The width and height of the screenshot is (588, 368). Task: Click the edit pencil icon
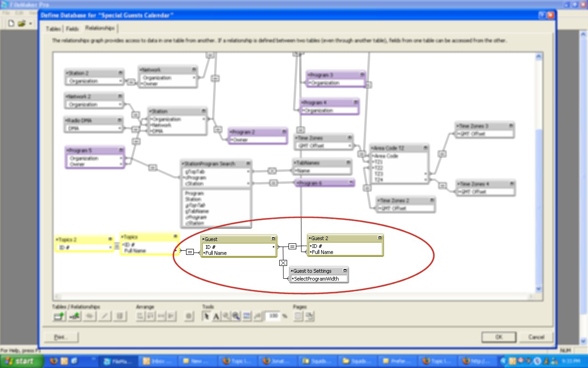105,316
